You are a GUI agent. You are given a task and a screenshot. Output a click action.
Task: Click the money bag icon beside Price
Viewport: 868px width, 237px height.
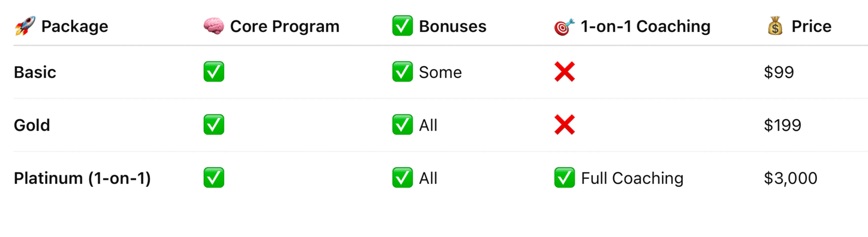(775, 26)
